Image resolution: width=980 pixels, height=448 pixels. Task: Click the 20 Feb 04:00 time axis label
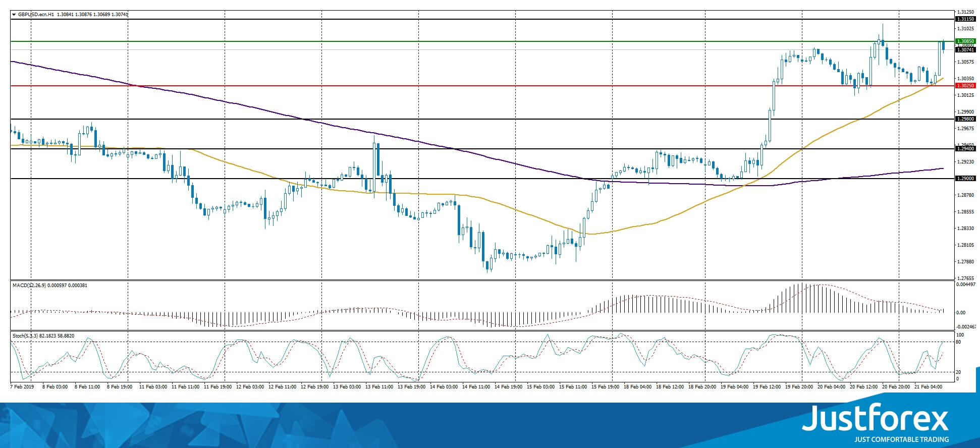click(x=831, y=387)
